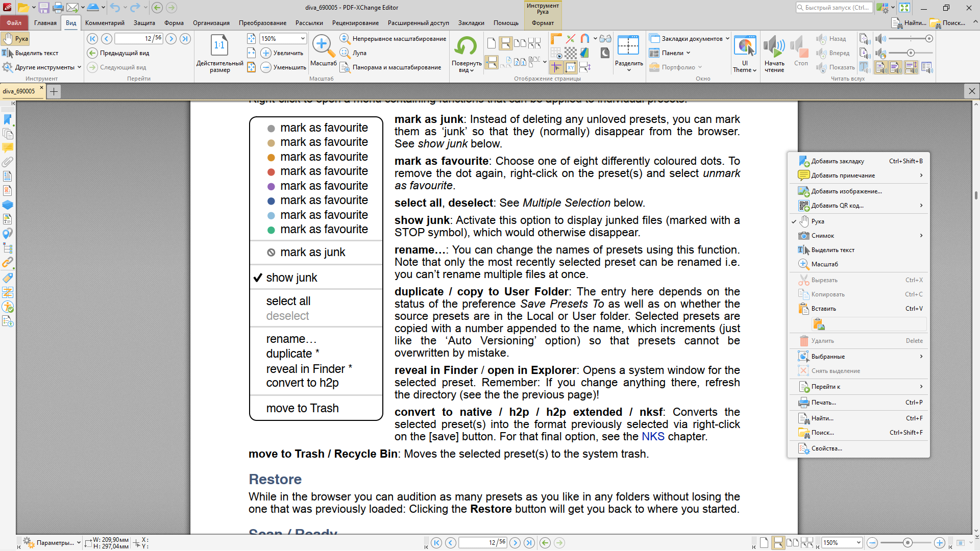980x551 pixels.
Task: Open Comments pane in left sidebar
Action: [x=8, y=148]
